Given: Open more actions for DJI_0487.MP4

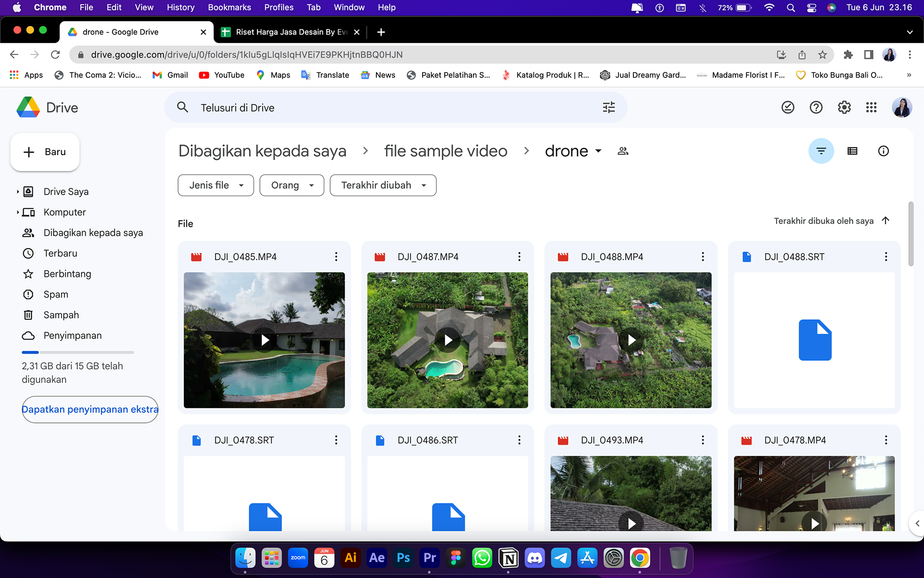Looking at the screenshot, I should (519, 257).
